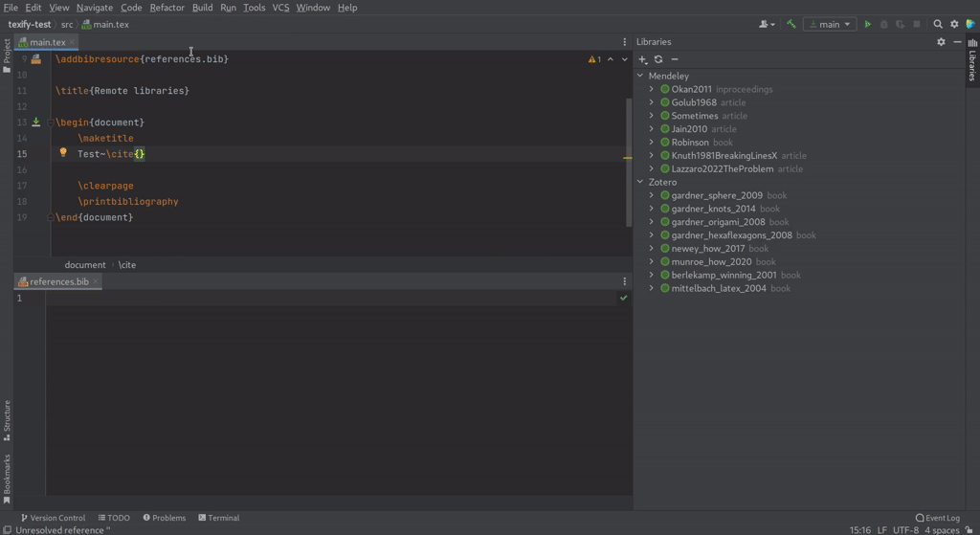Click the Build project hammer icon

tap(791, 24)
